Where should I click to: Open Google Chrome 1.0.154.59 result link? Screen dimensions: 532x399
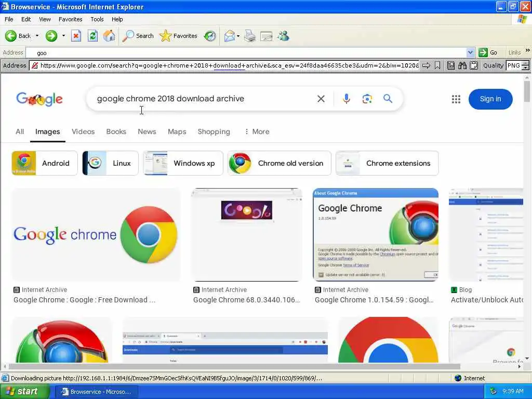(374, 300)
